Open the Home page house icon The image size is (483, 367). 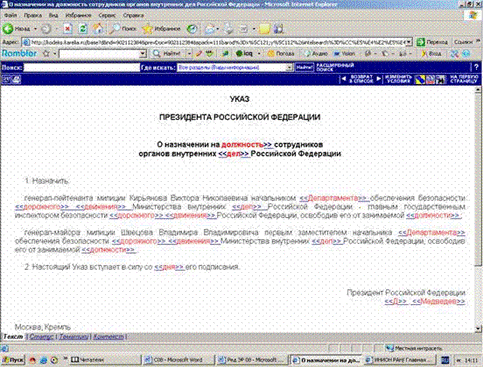(98, 29)
